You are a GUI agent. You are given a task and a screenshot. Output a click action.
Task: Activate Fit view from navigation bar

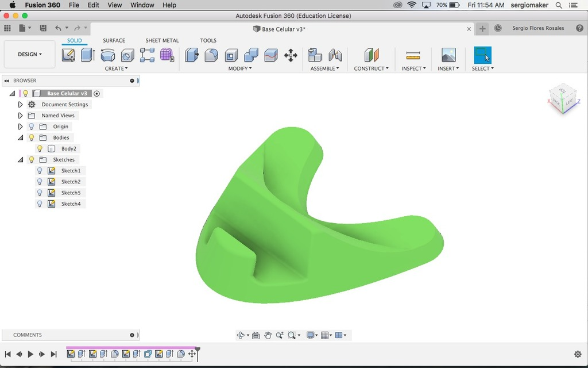click(292, 335)
